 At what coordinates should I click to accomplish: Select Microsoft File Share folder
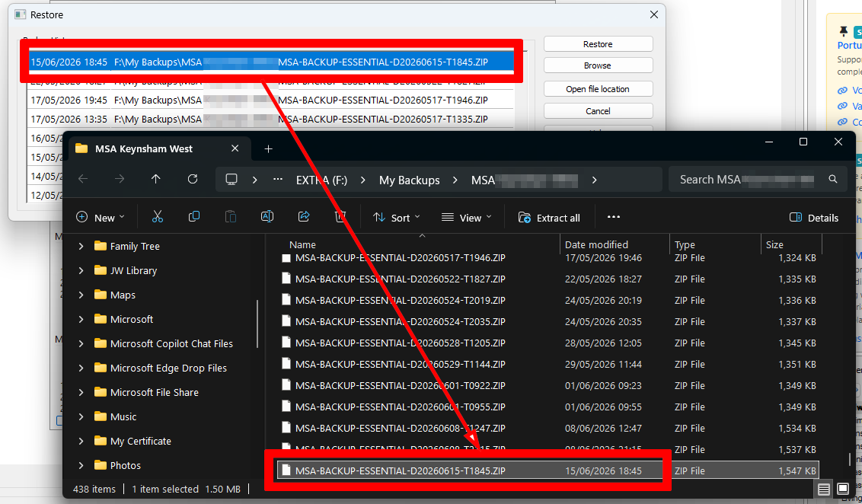154,392
